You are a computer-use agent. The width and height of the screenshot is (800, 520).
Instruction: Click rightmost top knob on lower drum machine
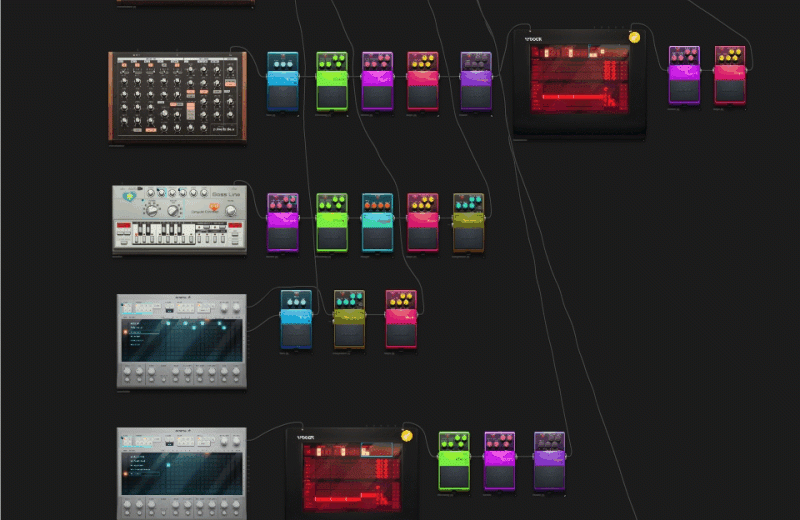point(236,440)
